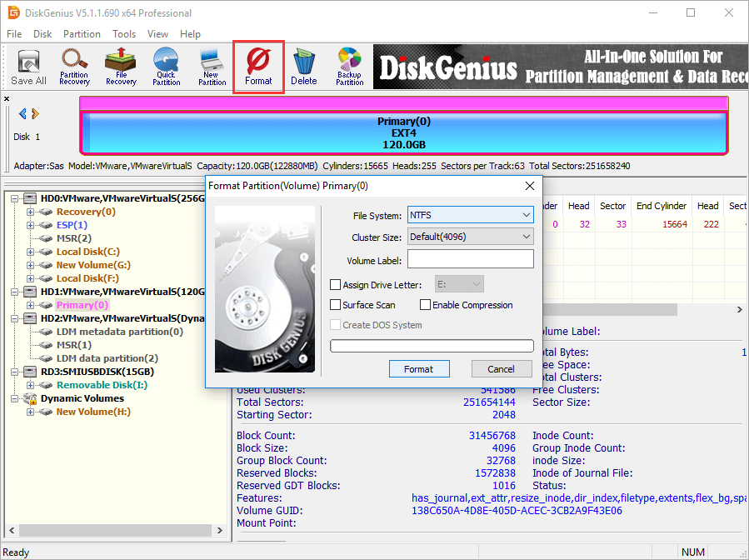Open the Partition Recovery tool
Viewport: 749px width, 560px height.
pos(74,67)
